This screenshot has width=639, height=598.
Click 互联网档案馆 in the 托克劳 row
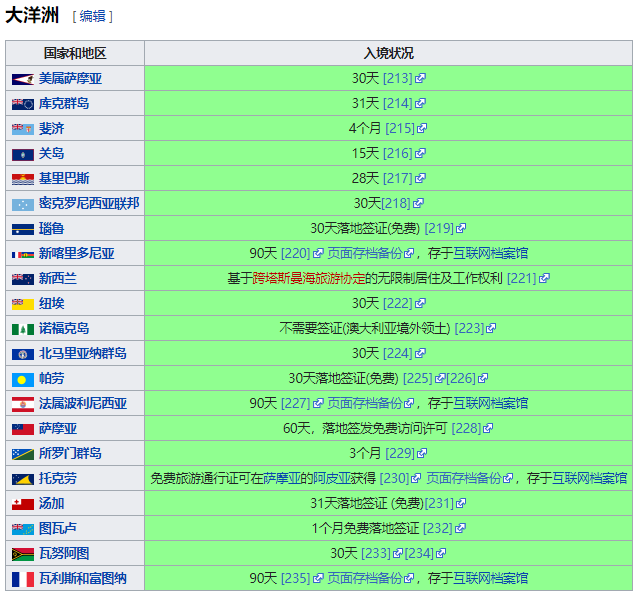[x=589, y=478]
